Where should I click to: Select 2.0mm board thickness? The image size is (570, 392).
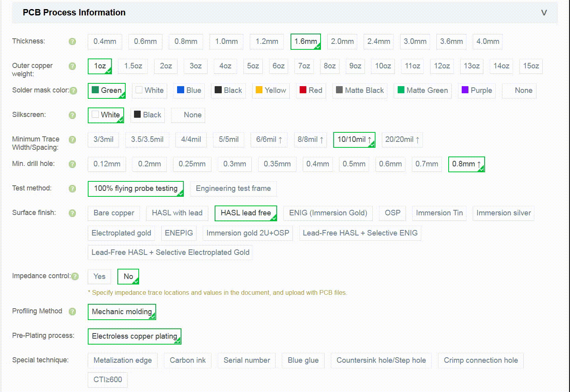(x=342, y=41)
